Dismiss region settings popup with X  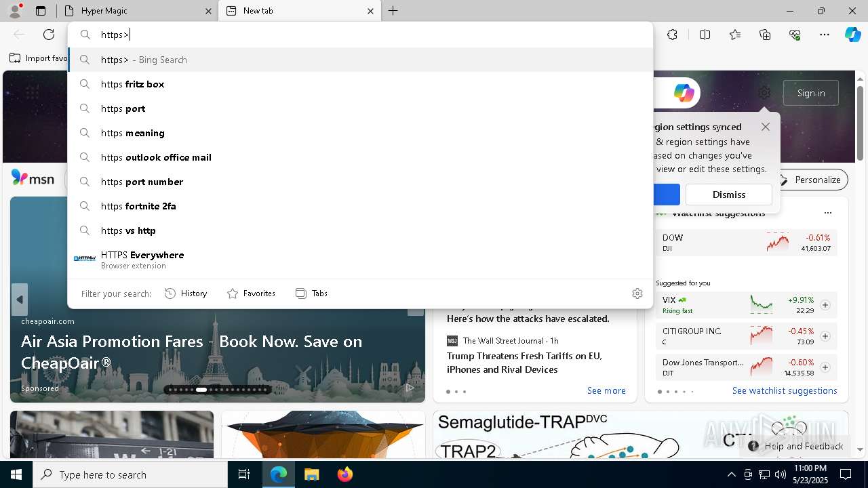coord(766,127)
